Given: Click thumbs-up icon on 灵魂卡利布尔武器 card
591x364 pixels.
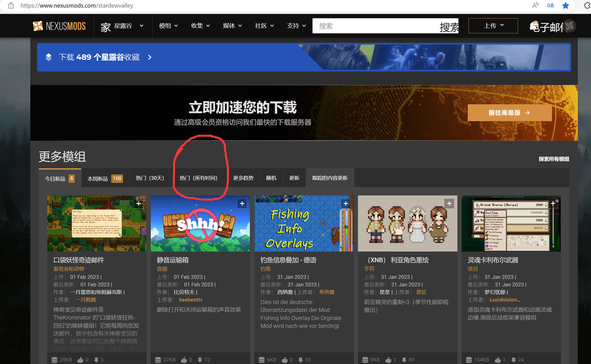Looking at the screenshot, I should 498,360.
